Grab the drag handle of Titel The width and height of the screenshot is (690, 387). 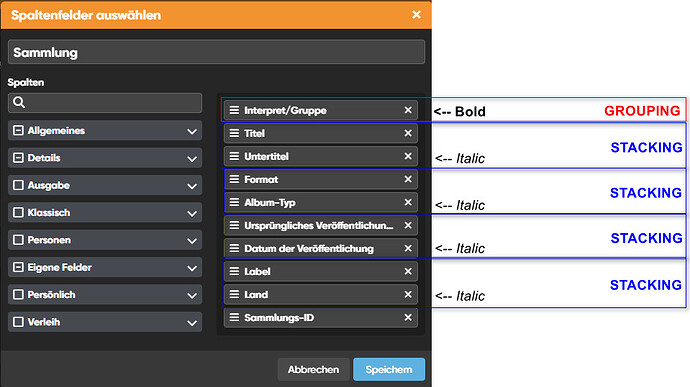pyautogui.click(x=234, y=133)
